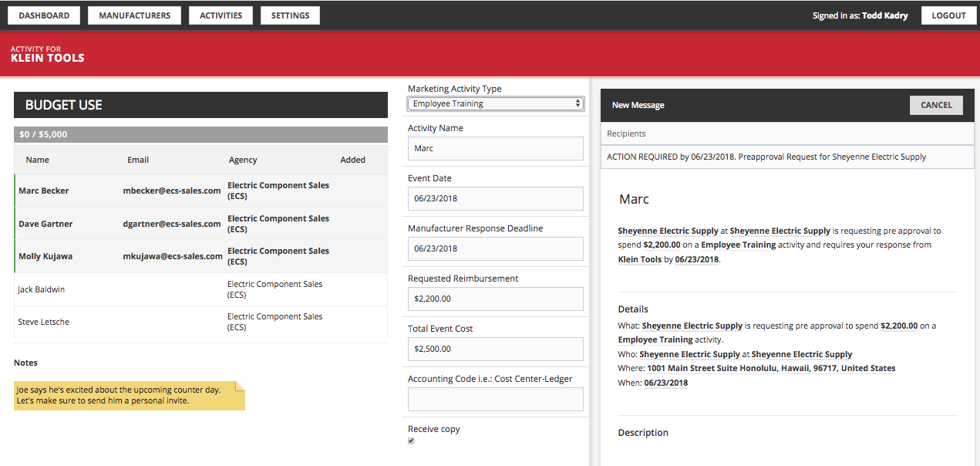This screenshot has width=980, height=466.
Task: Click the Logout button
Action: [948, 15]
